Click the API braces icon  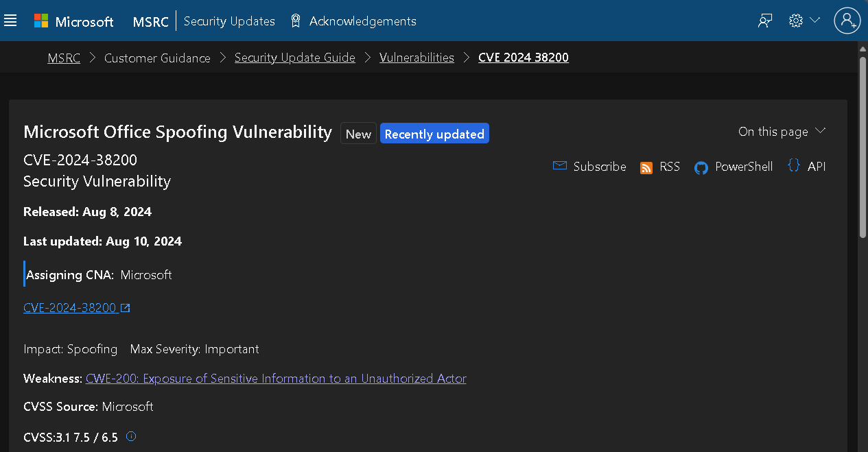click(794, 166)
